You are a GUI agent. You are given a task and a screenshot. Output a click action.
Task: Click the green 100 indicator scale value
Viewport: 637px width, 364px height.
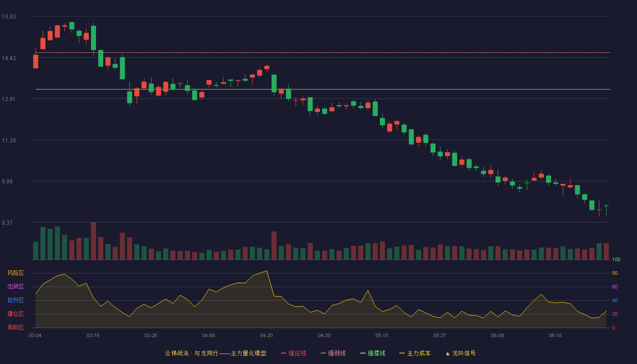click(x=616, y=260)
